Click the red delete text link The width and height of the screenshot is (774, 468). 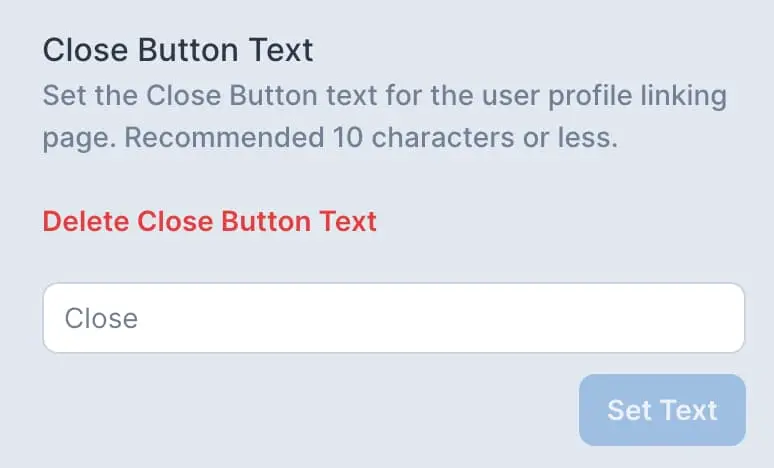click(209, 221)
